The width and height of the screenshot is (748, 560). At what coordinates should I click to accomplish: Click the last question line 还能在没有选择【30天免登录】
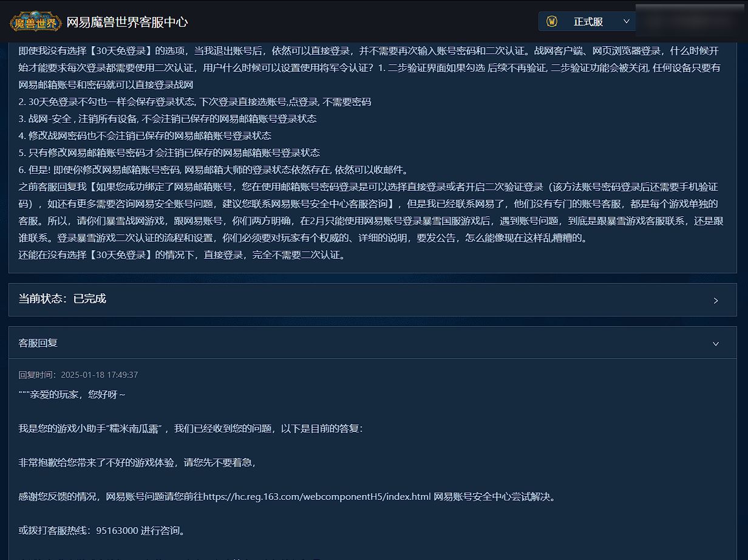pos(183,255)
